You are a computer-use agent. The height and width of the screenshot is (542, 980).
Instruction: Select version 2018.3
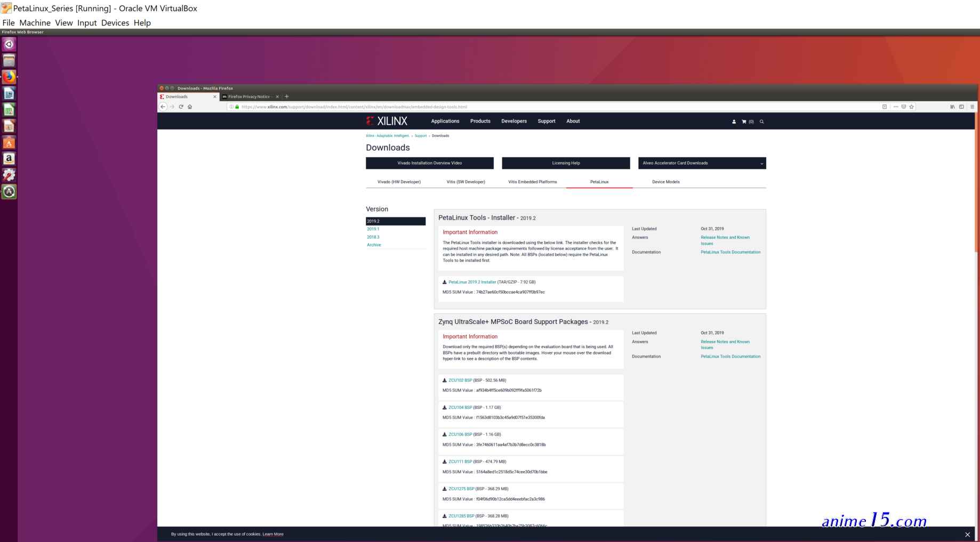373,237
